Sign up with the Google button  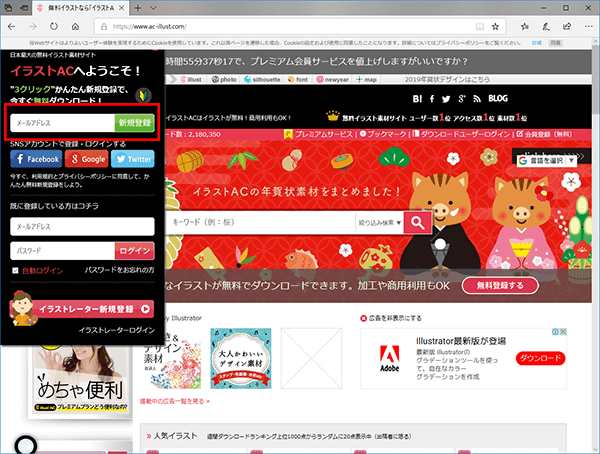(x=87, y=159)
